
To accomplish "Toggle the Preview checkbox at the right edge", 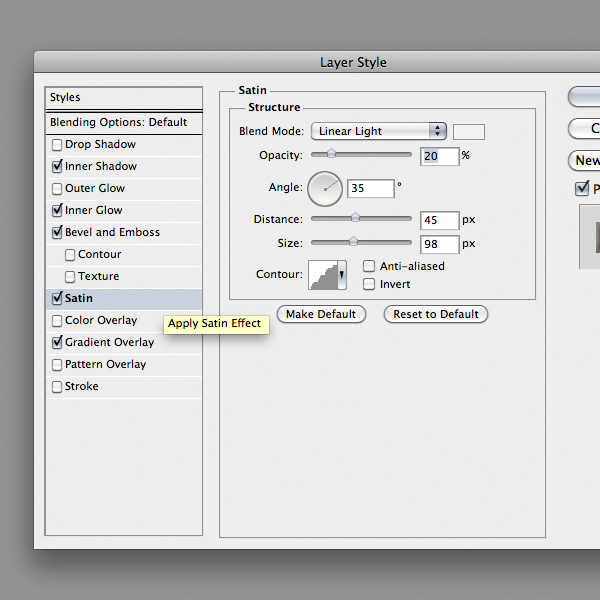I will coord(582,188).
